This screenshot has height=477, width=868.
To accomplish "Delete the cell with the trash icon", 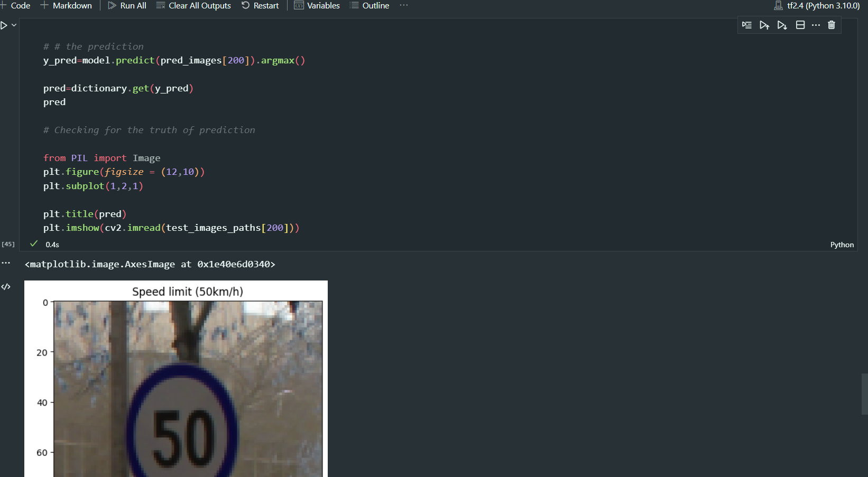I will coord(832,25).
